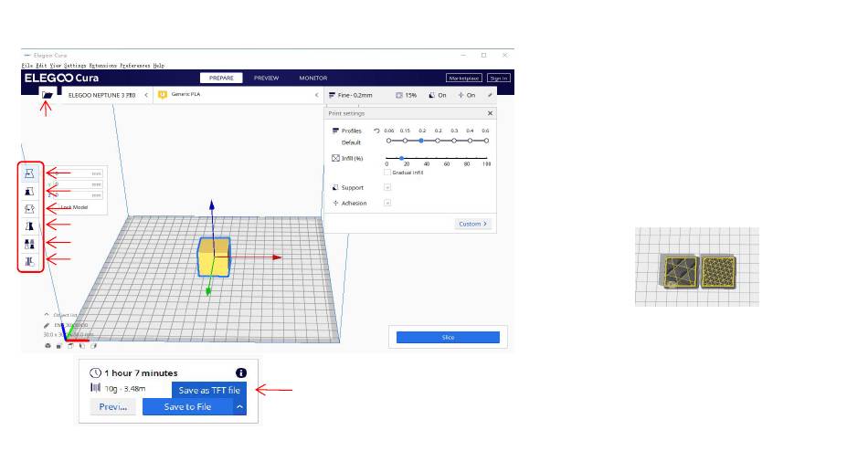Expand save options arrow next to Save to File

[x=240, y=406]
